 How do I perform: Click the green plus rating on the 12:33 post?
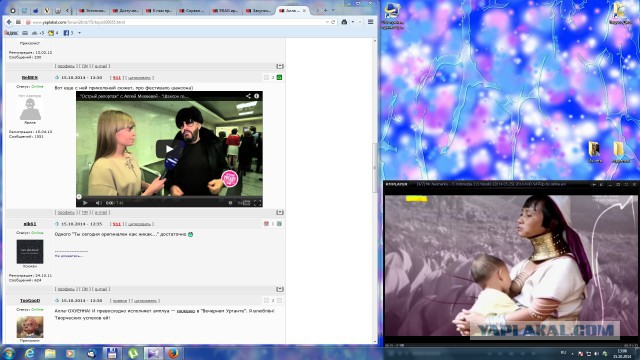280,77
